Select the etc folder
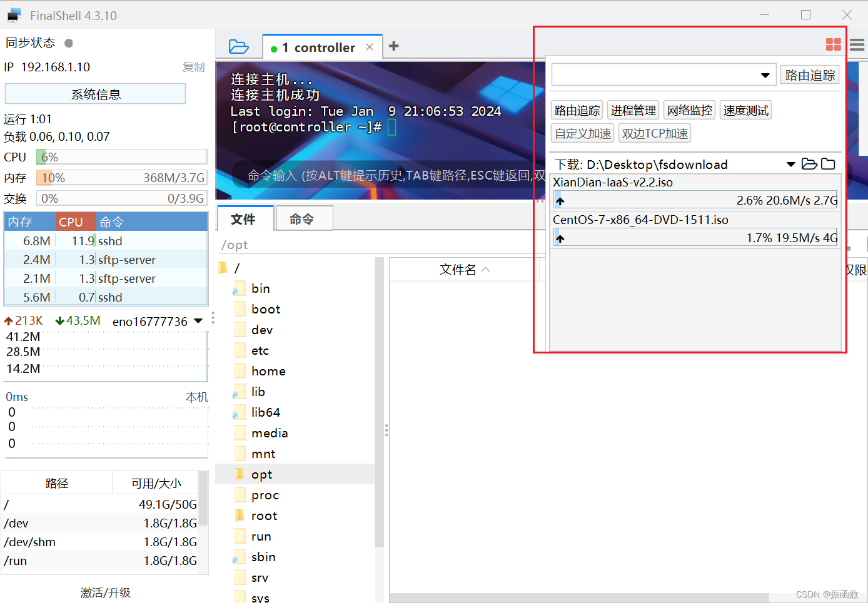This screenshot has width=868, height=605. [260, 350]
